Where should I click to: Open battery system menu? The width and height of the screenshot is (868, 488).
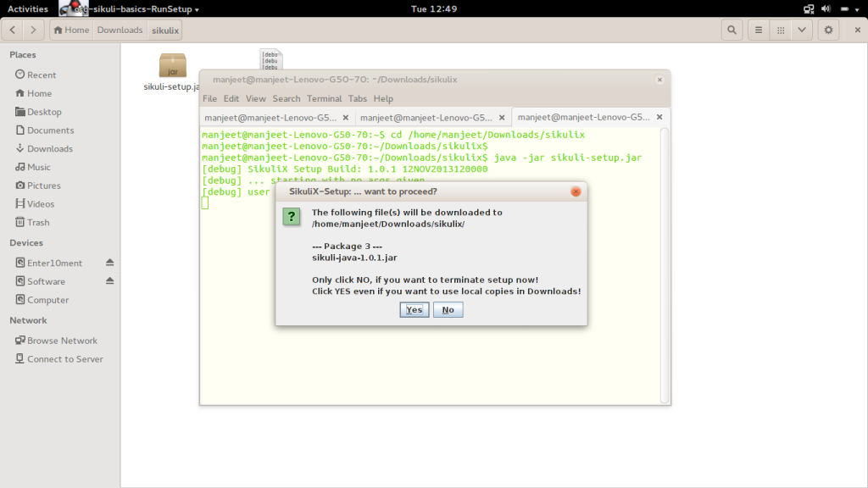[849, 8]
